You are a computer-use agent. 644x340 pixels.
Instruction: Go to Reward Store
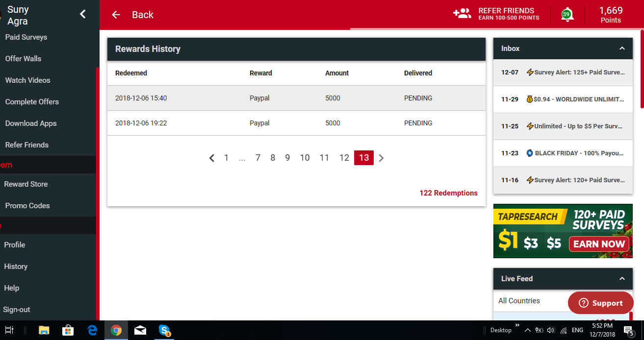pos(26,184)
